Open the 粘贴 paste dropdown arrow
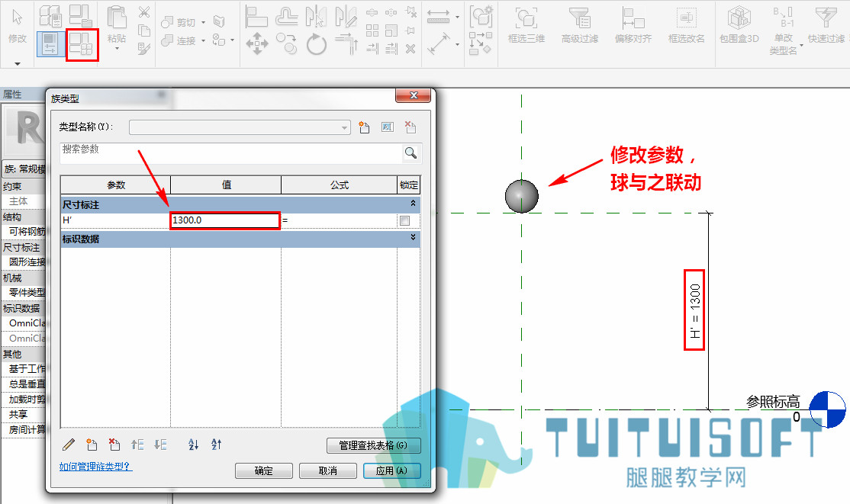The height and width of the screenshot is (504, 850). 117,49
